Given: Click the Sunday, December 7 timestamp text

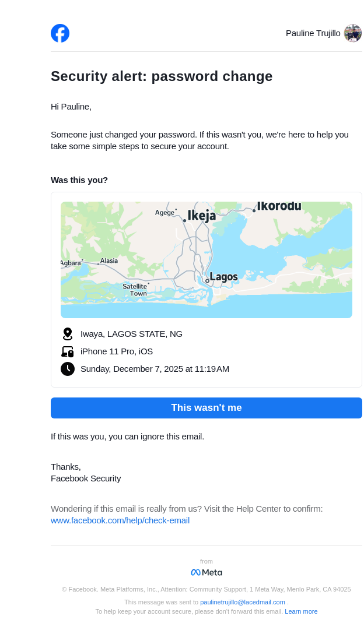Looking at the screenshot, I should (155, 369).
